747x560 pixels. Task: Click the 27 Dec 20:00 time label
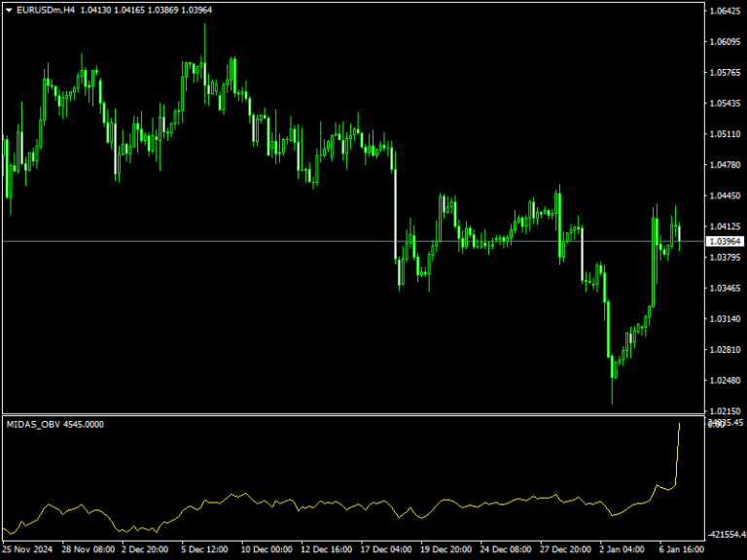565,549
